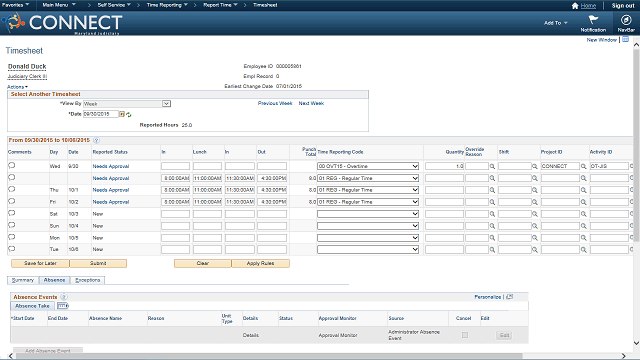Open comment bubble for Wed 9/30 row
Screen dimensions: 640x360
pos(12,165)
